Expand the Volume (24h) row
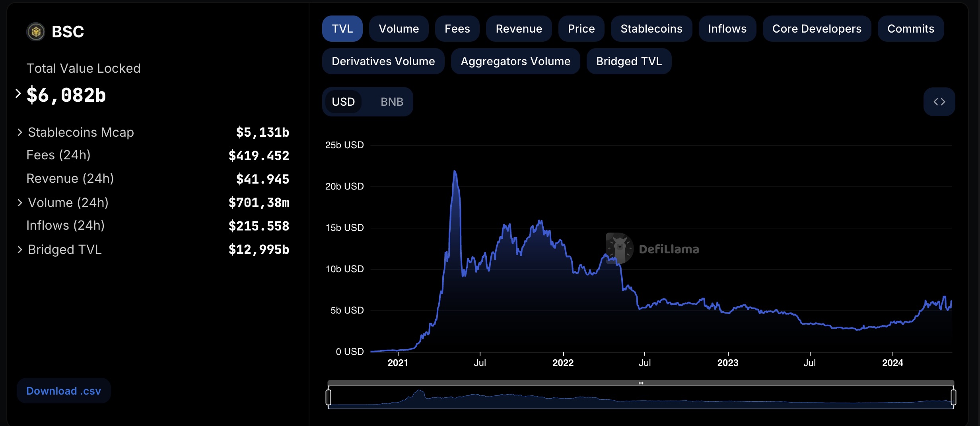980x426 pixels. tap(19, 203)
